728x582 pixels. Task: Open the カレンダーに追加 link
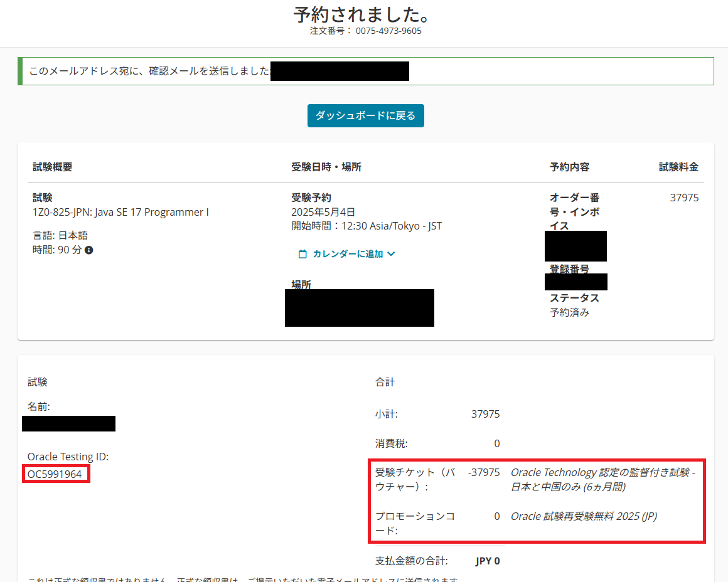pos(347,254)
